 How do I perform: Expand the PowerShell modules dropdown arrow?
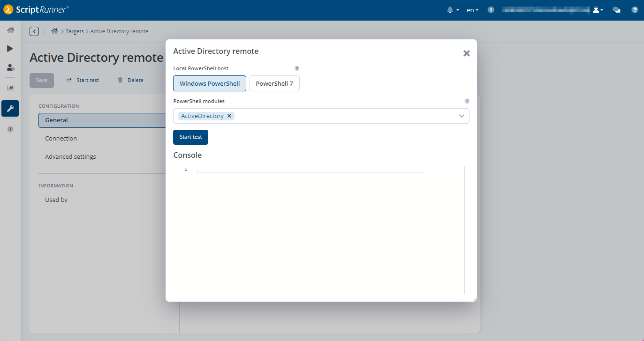462,116
